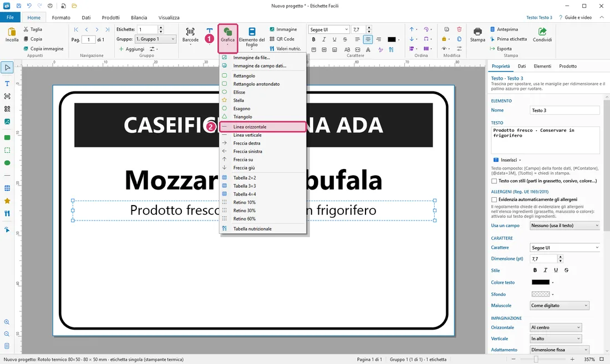Open the Usa un campo dropdown
Screen dimensions: 610x364
565,225
